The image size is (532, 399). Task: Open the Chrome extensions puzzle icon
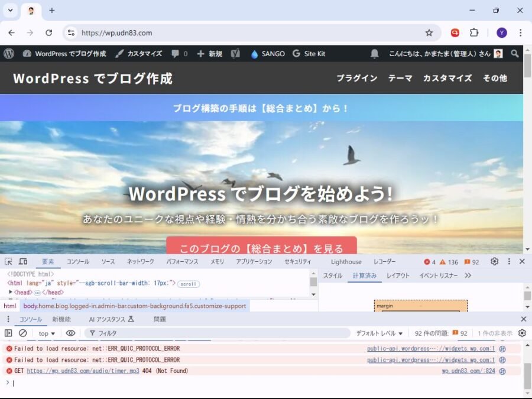click(474, 33)
